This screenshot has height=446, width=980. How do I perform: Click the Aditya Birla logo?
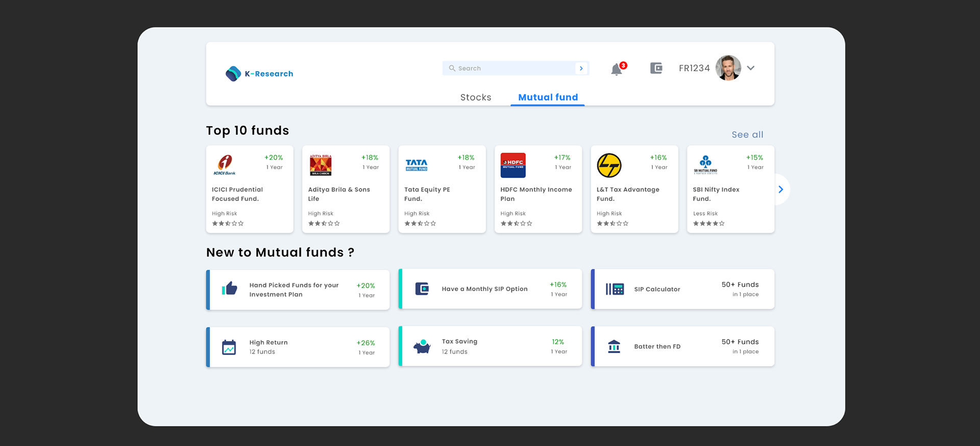pos(321,165)
